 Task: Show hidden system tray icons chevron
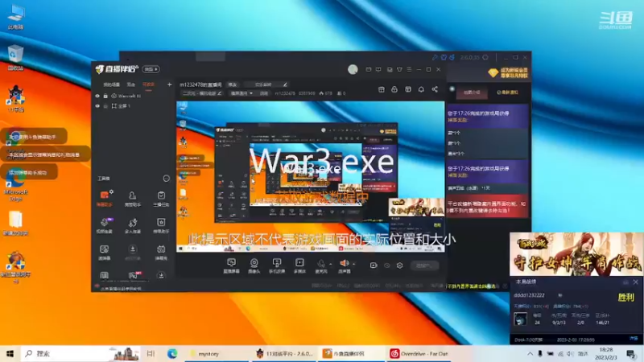click(530, 353)
